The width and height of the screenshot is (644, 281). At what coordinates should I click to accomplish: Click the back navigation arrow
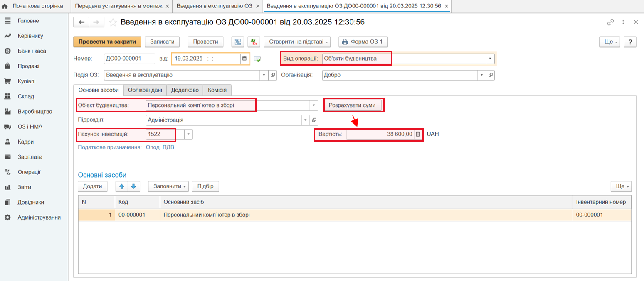pos(81,22)
